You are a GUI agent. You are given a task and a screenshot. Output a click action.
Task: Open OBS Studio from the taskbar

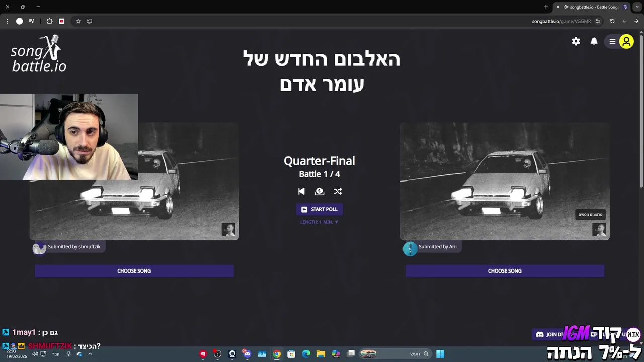point(217,354)
